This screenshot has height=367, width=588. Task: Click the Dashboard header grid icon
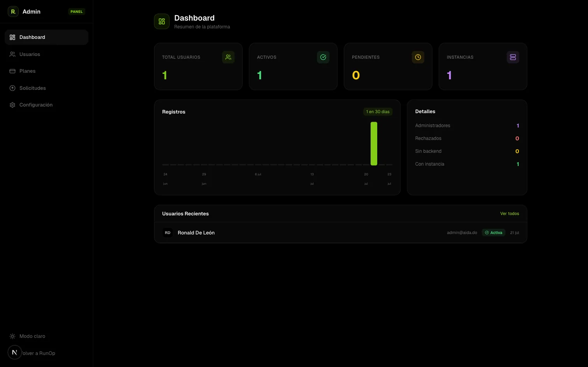[x=162, y=21]
